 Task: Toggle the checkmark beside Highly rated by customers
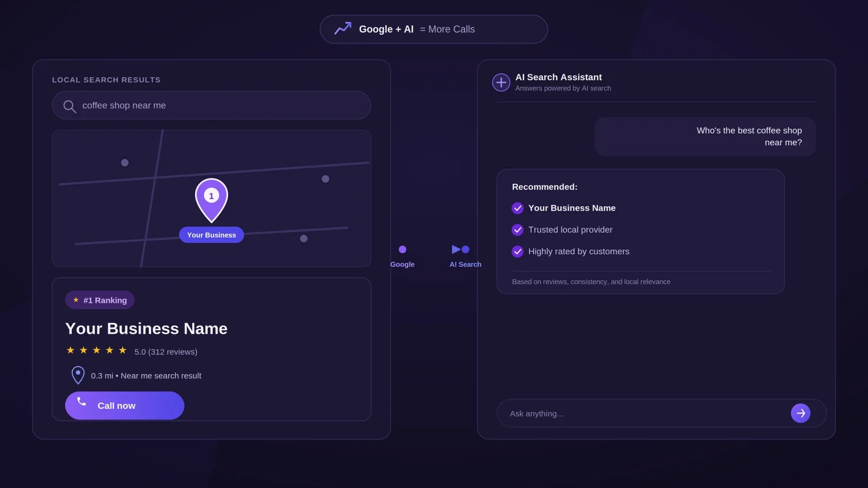click(518, 252)
